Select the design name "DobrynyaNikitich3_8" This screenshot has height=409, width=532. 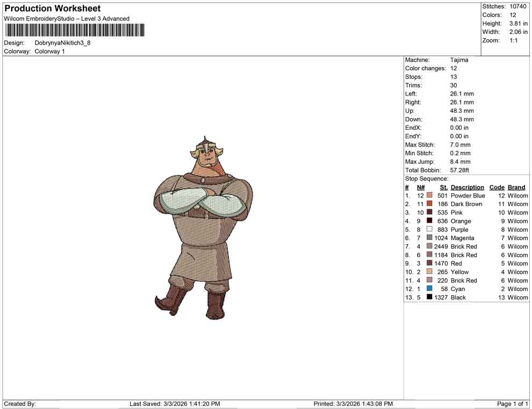pos(62,43)
